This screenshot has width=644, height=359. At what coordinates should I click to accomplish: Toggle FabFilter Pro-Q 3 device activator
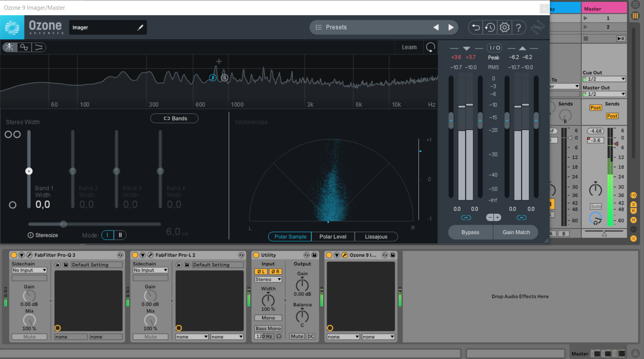coord(14,255)
